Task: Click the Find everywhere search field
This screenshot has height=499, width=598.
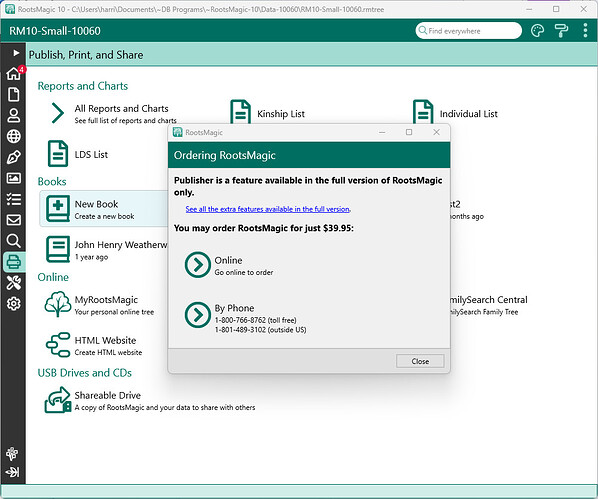Action: (x=469, y=31)
